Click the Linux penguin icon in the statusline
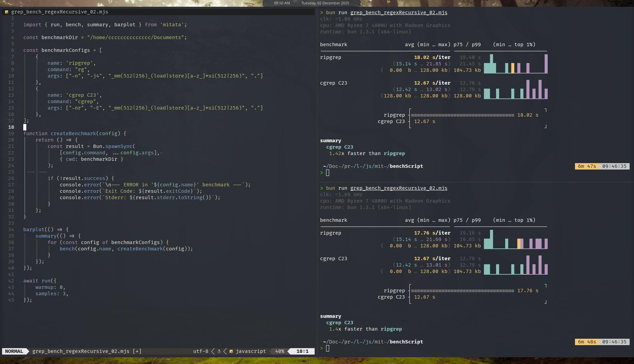Screen dimensions: 634x364 pos(219,351)
